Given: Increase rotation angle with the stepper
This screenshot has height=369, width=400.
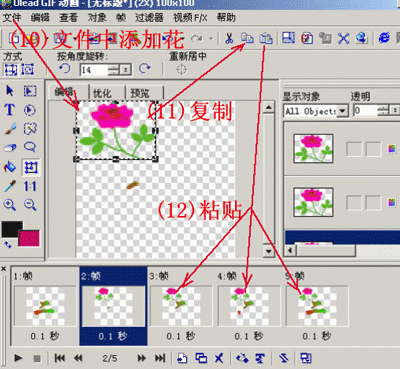Looking at the screenshot, I should click(114, 67).
